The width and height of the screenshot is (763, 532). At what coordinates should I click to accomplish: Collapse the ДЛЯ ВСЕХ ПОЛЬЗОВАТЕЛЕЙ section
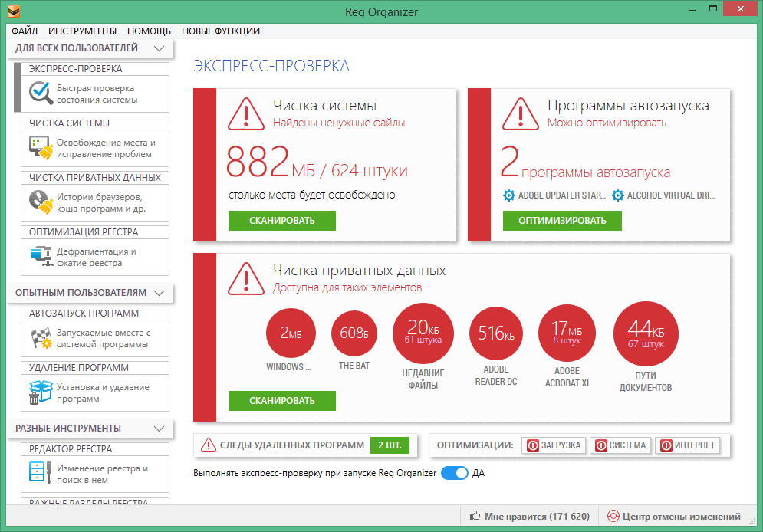coord(159,48)
